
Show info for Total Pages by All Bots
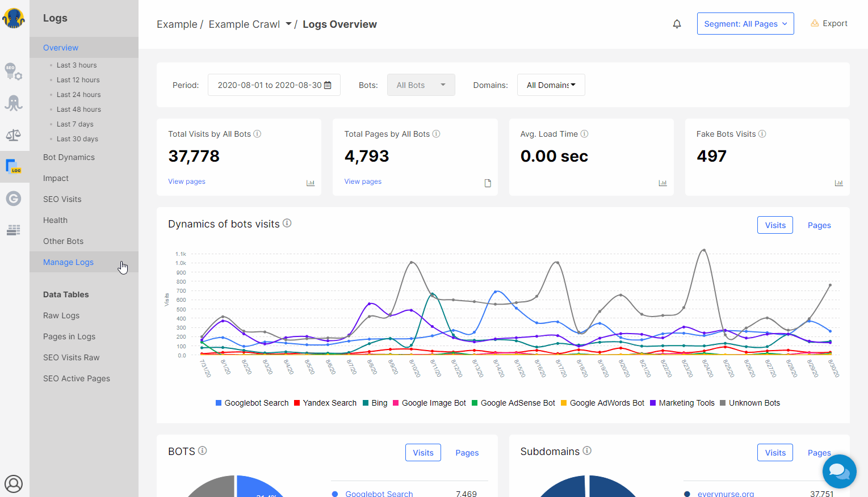437,134
